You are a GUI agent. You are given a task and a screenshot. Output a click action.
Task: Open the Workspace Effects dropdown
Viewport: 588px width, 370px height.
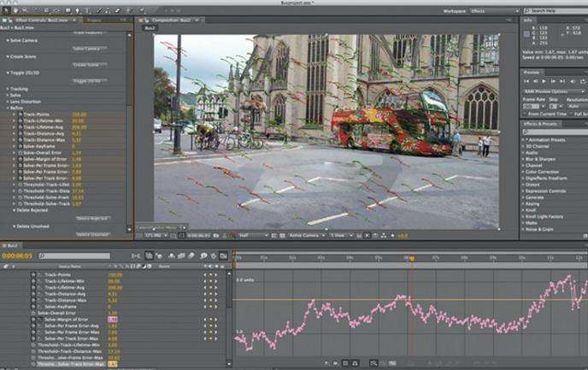tap(495, 11)
